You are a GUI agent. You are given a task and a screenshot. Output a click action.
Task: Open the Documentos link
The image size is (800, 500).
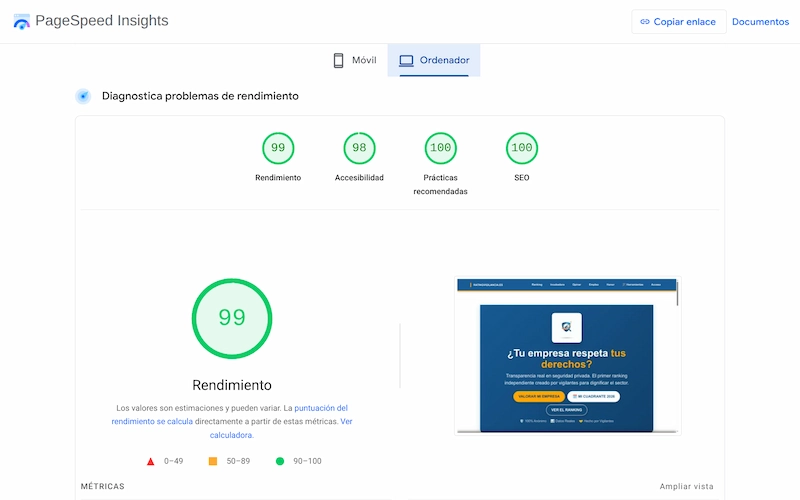[x=760, y=22]
